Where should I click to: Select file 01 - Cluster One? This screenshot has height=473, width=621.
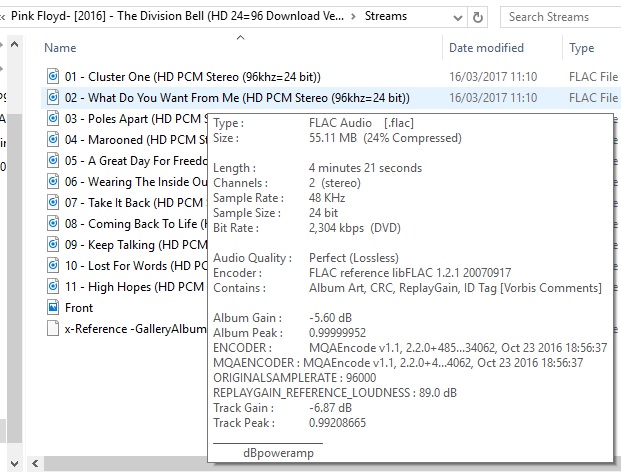192,76
